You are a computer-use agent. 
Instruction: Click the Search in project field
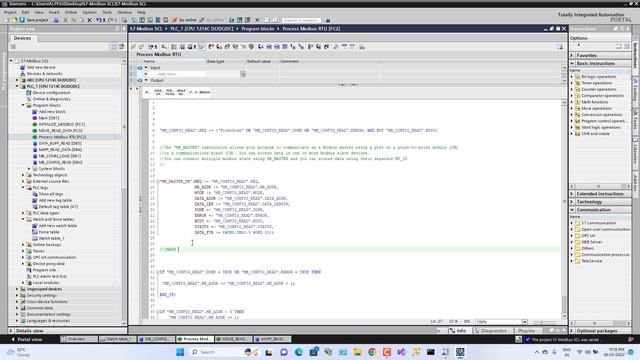pyautogui.click(x=301, y=20)
